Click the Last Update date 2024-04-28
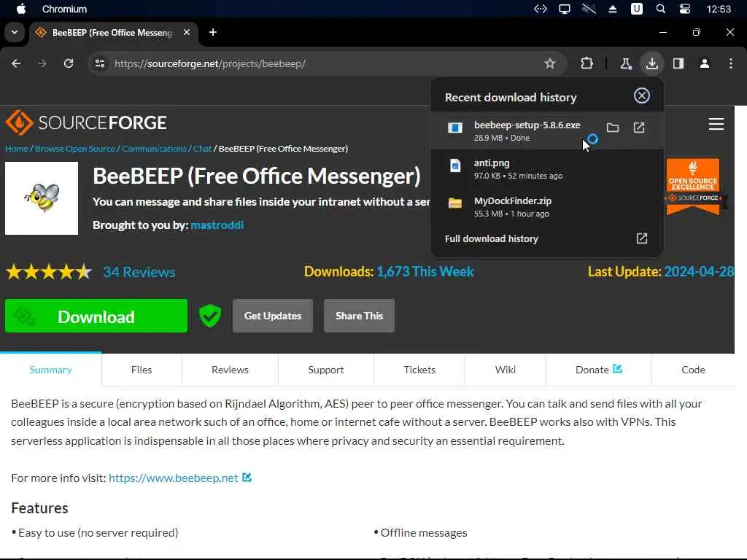The height and width of the screenshot is (560, 747). tap(698, 271)
